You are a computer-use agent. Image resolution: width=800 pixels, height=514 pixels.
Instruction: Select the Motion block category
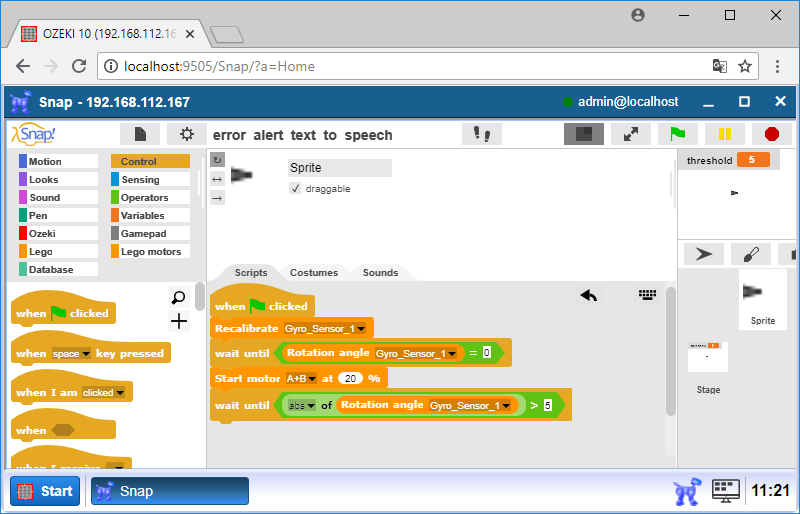click(x=58, y=161)
